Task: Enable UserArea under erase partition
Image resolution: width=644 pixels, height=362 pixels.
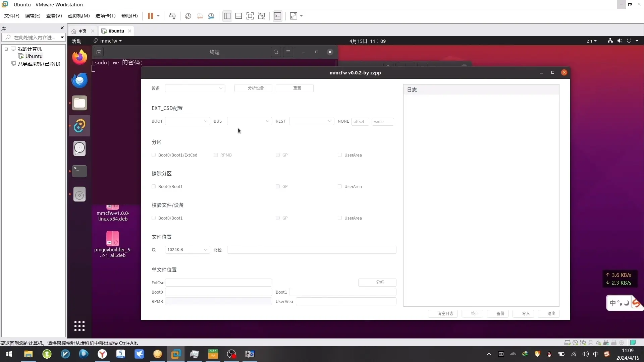Action: [x=340, y=186]
